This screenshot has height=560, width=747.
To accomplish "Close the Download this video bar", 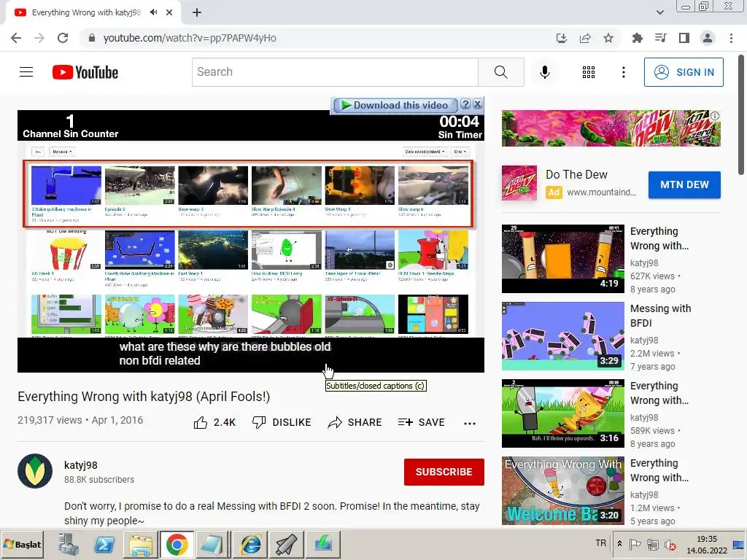I will pos(477,104).
